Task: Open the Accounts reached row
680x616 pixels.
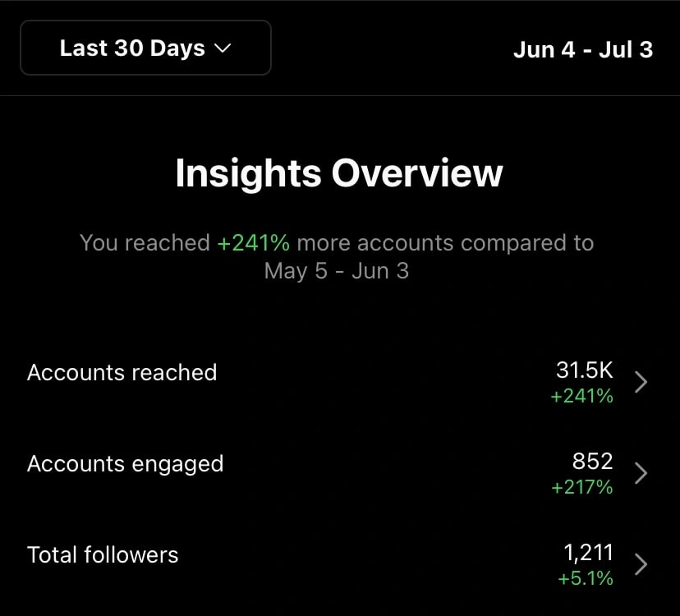Action: click(x=122, y=372)
